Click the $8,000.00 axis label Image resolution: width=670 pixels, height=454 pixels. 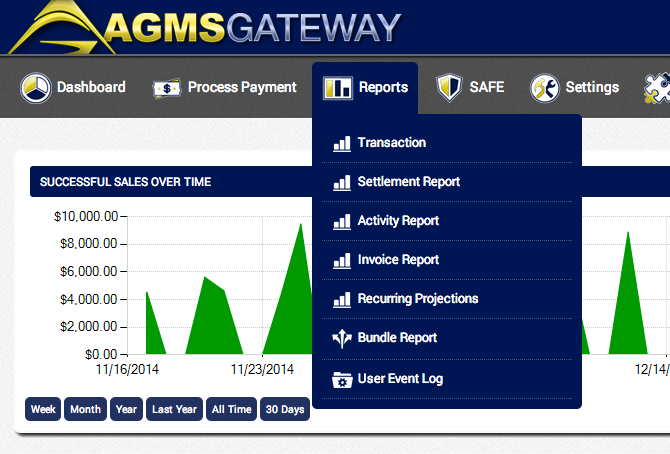pos(89,244)
